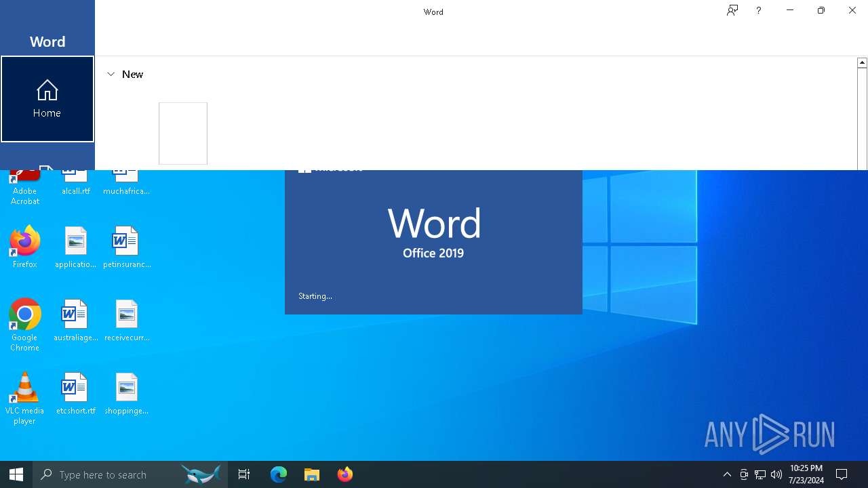Open shoppinge... image file on desktop
The height and width of the screenshot is (488, 868).
[127, 394]
